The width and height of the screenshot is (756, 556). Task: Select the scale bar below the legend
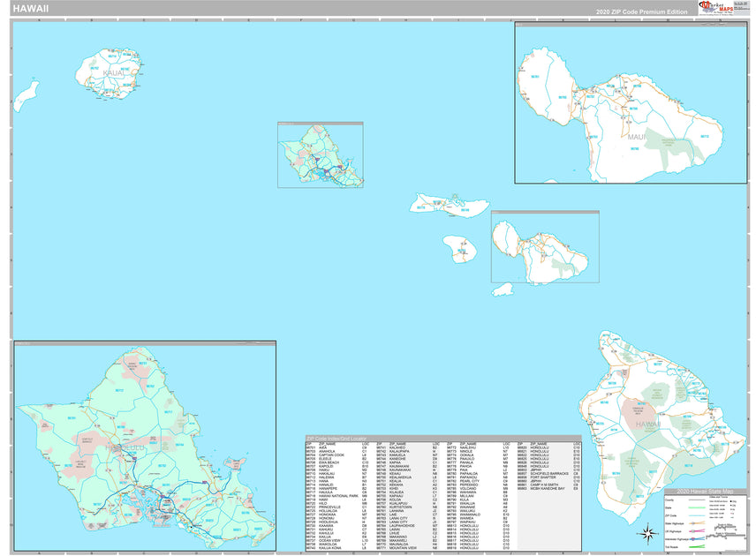(x=726, y=530)
